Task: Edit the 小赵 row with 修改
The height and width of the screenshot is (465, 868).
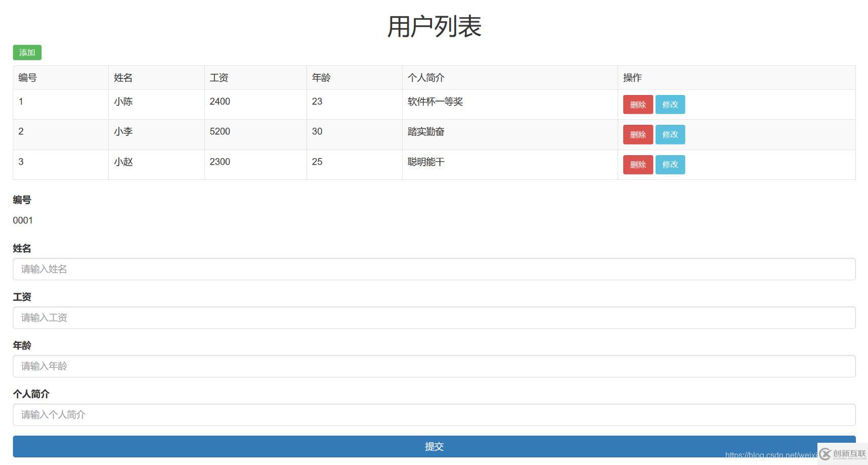Action: coord(670,165)
